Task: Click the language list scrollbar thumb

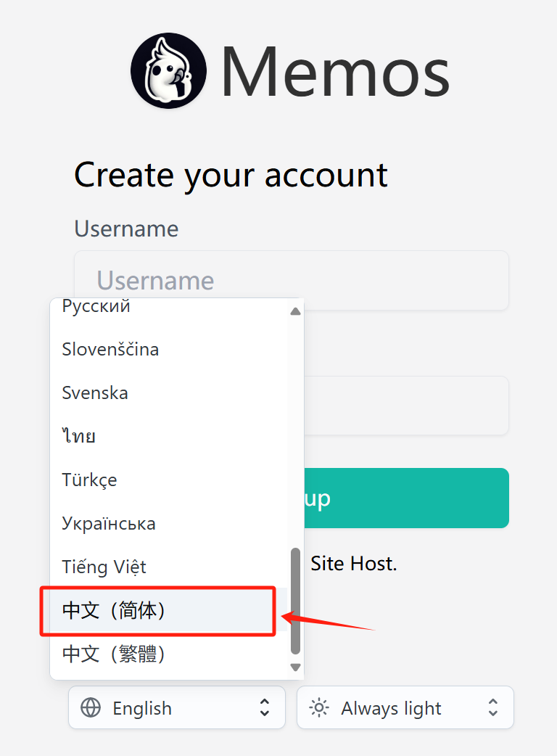Action: (x=295, y=601)
